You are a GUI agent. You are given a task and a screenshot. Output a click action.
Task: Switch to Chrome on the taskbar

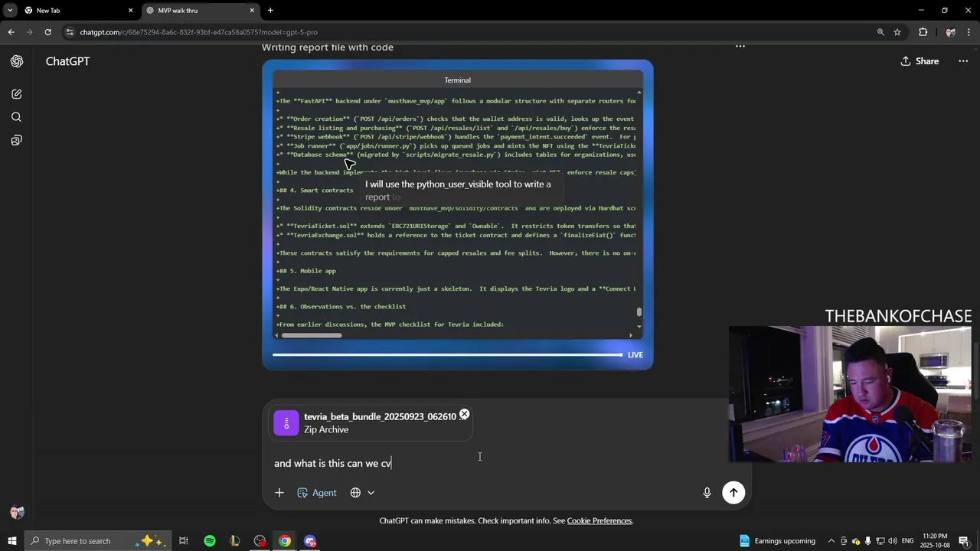(285, 541)
